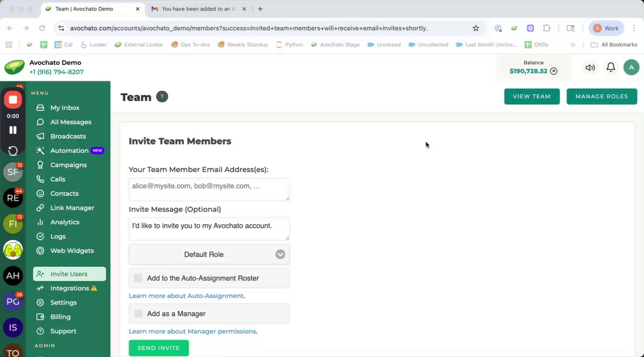The width and height of the screenshot is (644, 357).
Task: Click the Billing card icon
Action: point(40,317)
